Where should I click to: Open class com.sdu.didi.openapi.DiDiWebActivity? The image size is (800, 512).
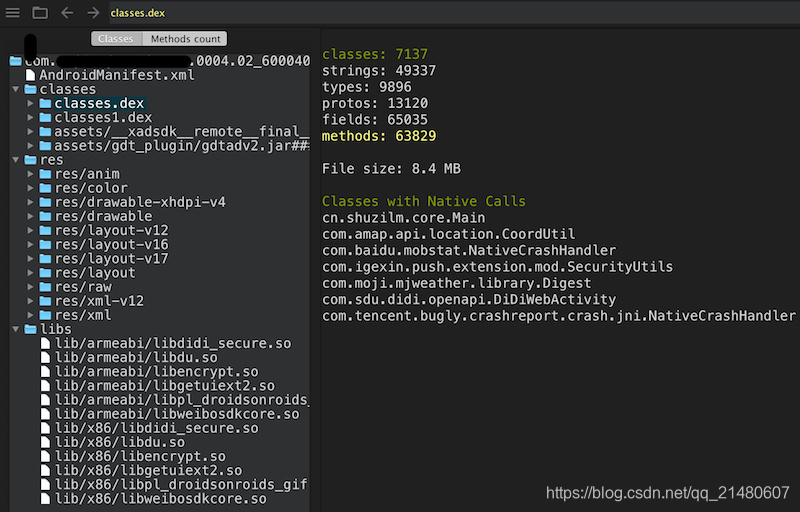tap(469, 299)
